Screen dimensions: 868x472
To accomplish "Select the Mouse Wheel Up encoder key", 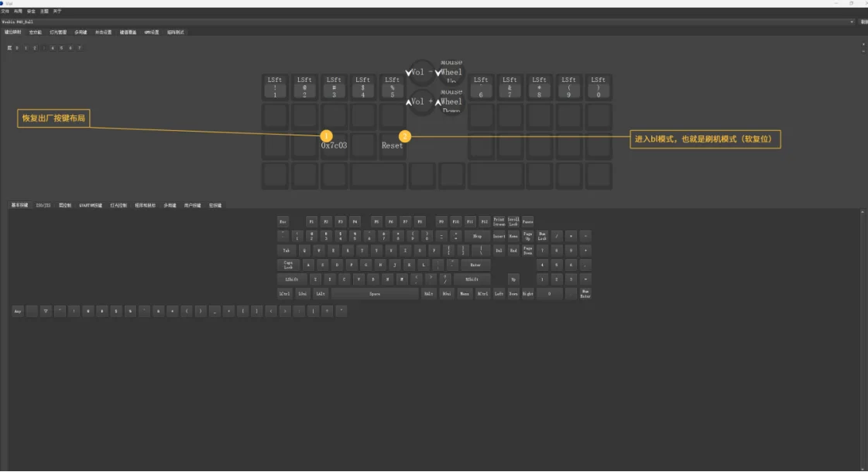I will point(451,72).
